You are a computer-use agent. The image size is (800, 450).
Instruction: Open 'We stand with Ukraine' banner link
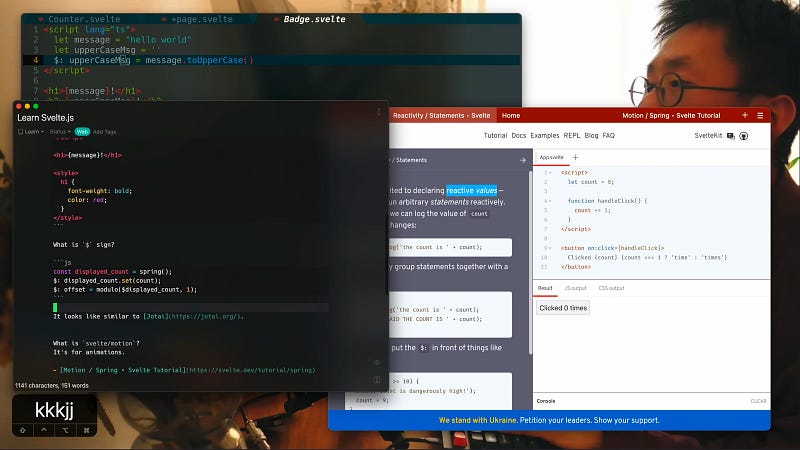point(478,420)
